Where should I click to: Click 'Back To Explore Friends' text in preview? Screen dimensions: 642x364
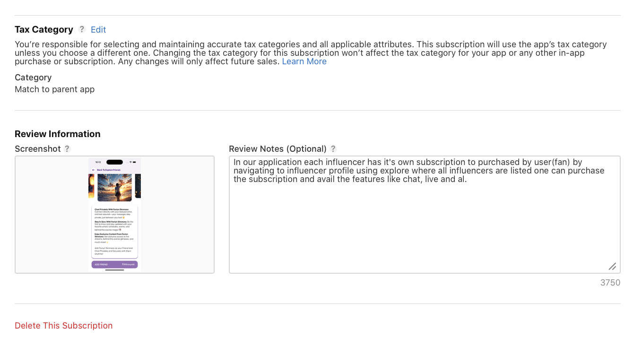pos(109,170)
